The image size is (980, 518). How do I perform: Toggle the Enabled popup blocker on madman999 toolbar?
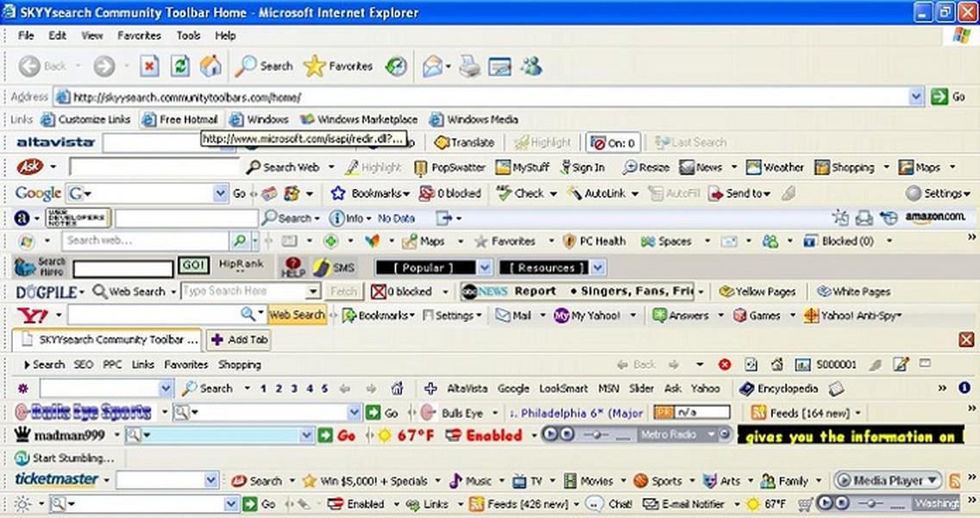coord(484,435)
